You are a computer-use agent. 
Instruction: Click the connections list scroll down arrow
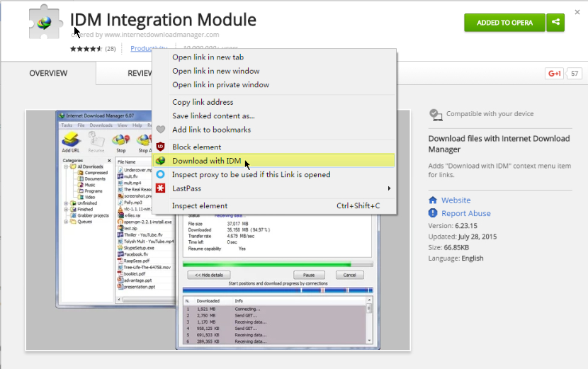[369, 341]
